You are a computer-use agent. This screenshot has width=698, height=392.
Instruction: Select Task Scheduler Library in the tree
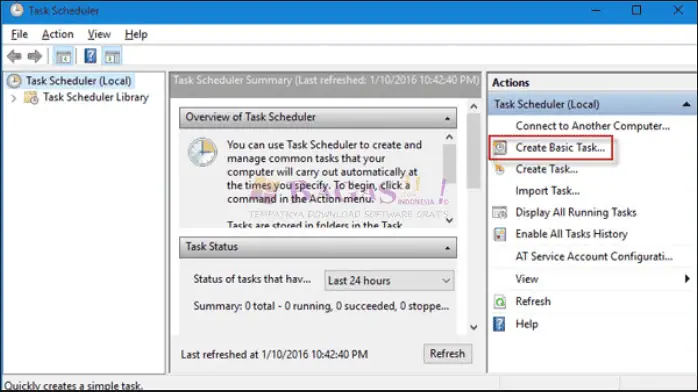click(x=96, y=97)
